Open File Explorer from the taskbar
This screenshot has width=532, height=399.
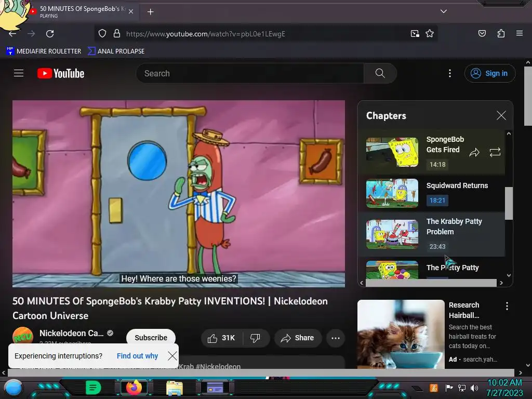(x=175, y=388)
